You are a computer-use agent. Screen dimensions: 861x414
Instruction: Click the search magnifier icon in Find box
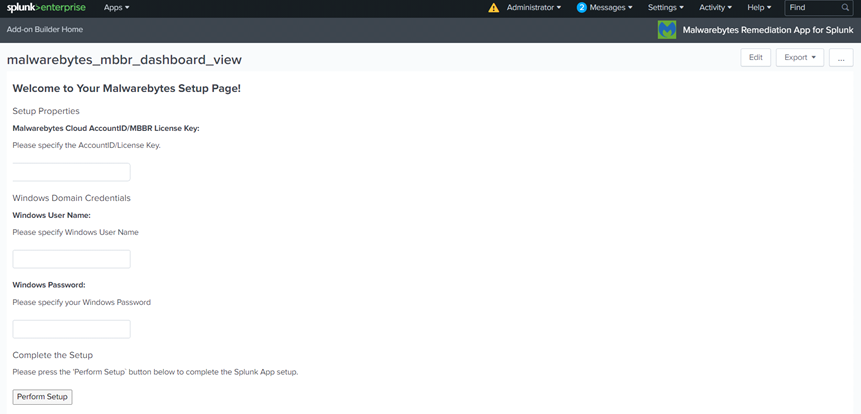click(x=845, y=8)
